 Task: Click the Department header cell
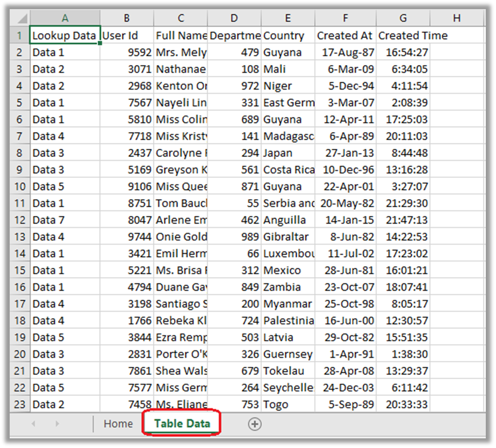234,35
